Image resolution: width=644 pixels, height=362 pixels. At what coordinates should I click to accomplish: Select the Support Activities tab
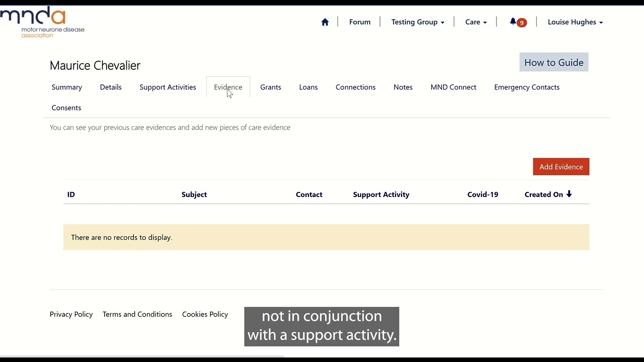coord(168,87)
